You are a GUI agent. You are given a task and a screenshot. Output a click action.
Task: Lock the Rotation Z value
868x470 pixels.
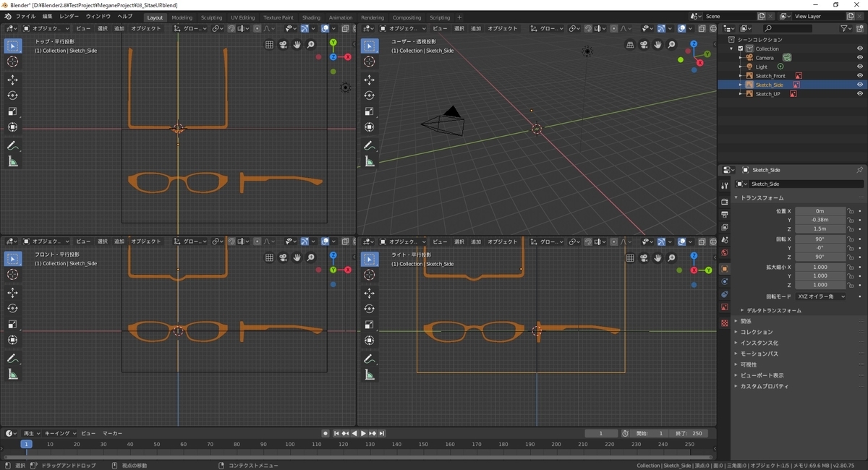pos(851,257)
